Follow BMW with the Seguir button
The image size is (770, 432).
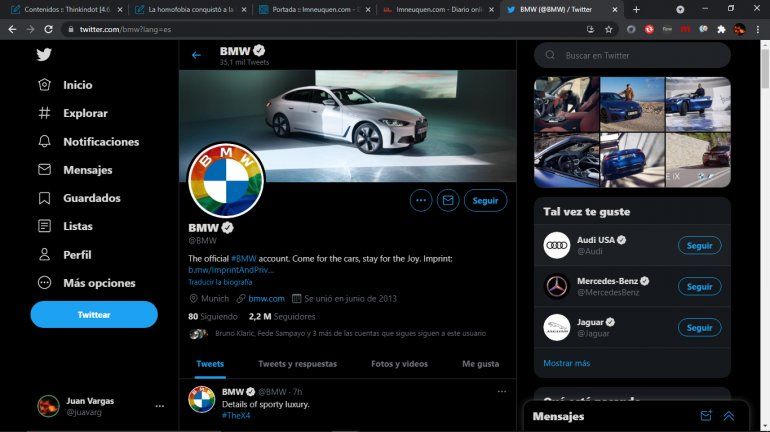coord(485,200)
